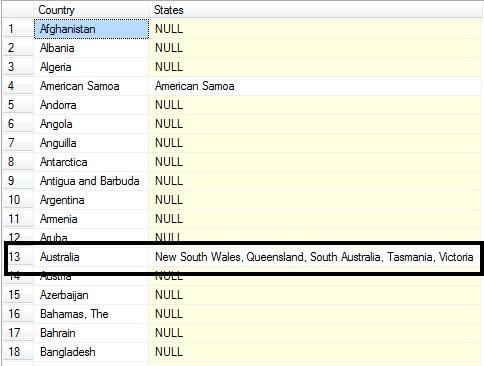Select the Bahamas, The country cell
This screenshot has width=484, height=366.
coord(91,314)
